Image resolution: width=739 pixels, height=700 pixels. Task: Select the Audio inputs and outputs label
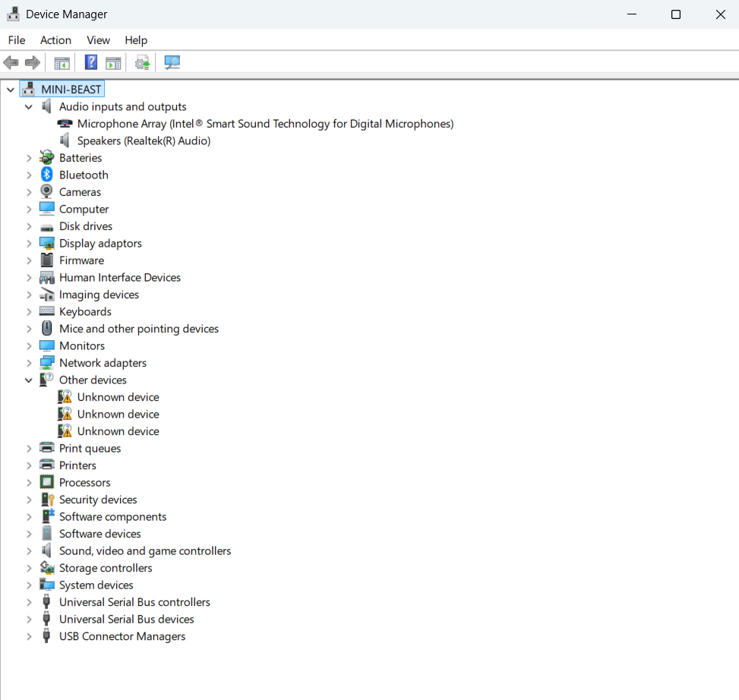point(122,107)
